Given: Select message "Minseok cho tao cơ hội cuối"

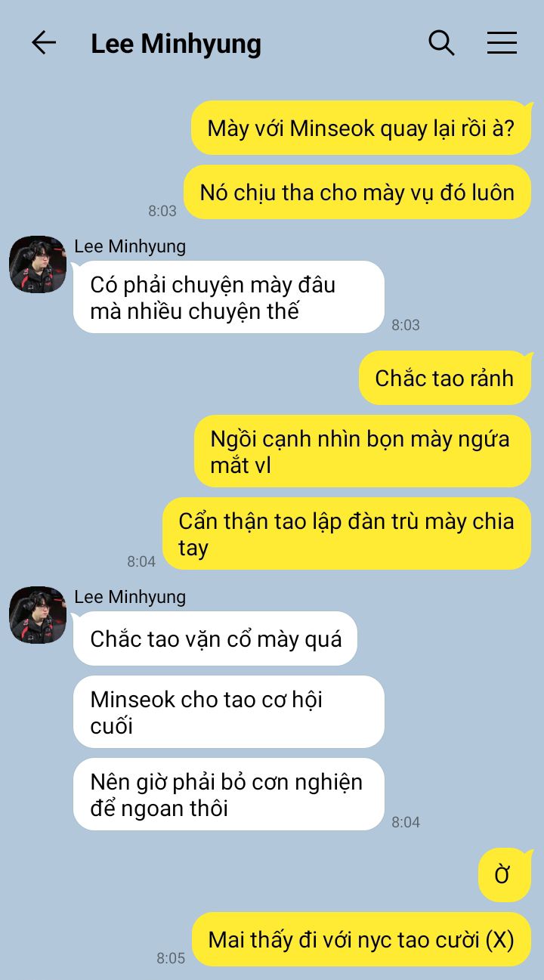Looking at the screenshot, I should tap(229, 712).
